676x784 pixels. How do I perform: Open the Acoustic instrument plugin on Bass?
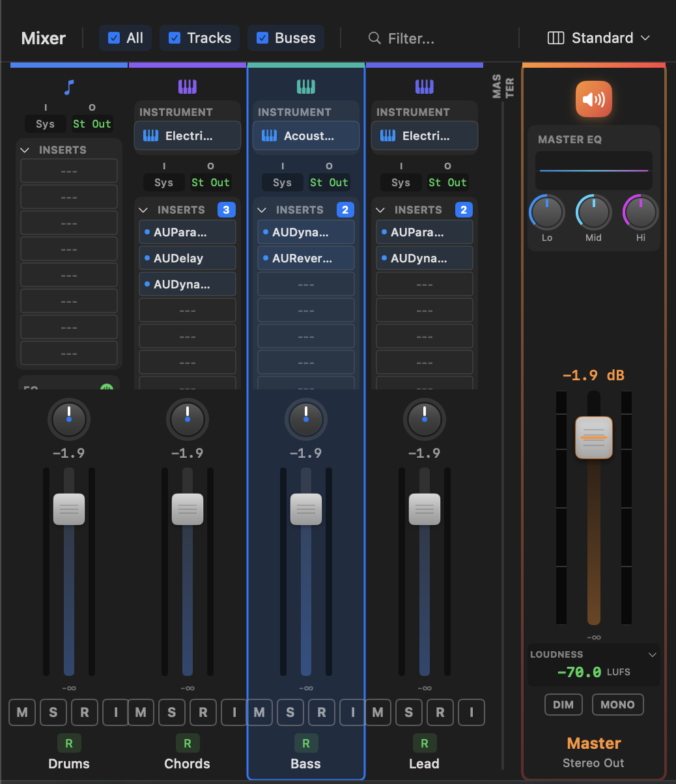305,135
